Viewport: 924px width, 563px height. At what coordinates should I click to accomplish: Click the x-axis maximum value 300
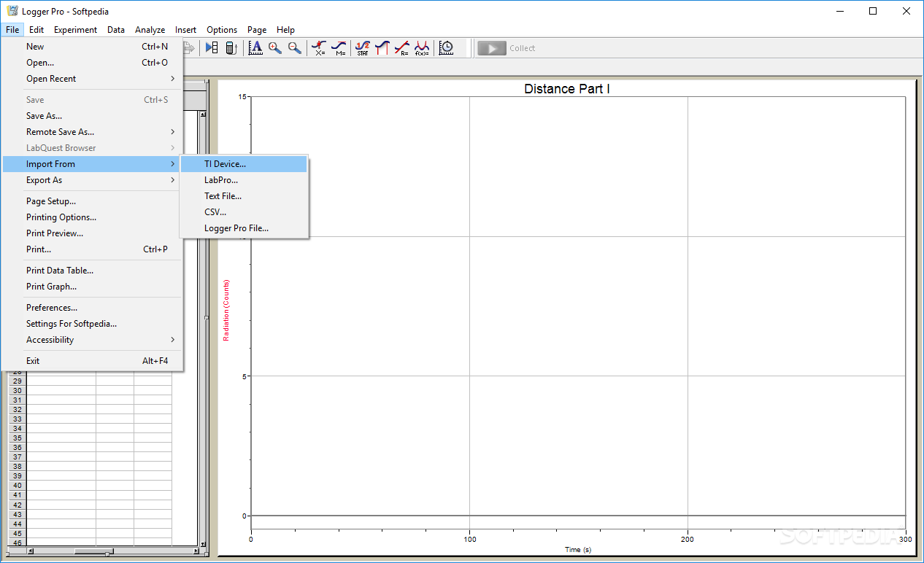point(906,540)
